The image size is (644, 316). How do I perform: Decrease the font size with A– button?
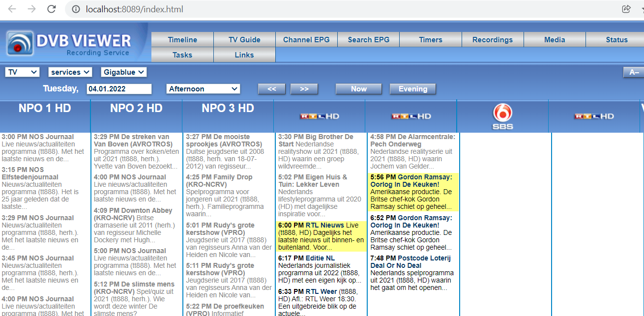point(634,72)
